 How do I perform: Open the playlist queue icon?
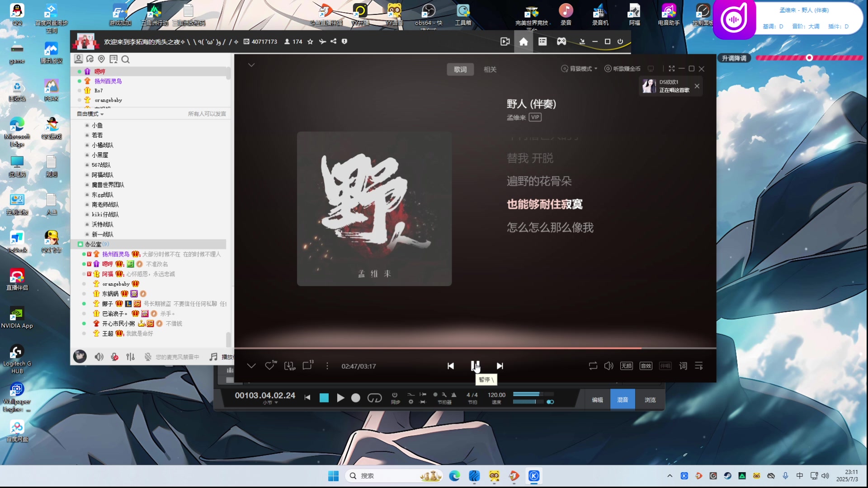click(699, 366)
